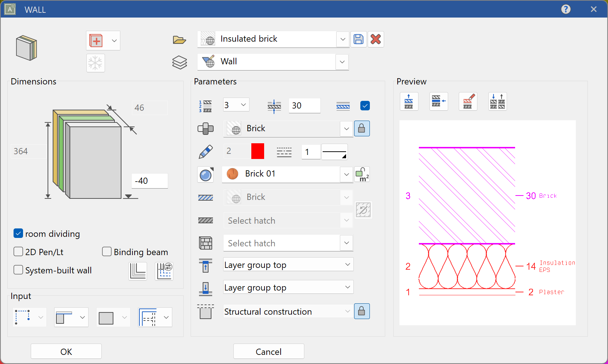
Task: Expand the first Layer group top dropdown
Action: coord(288,265)
